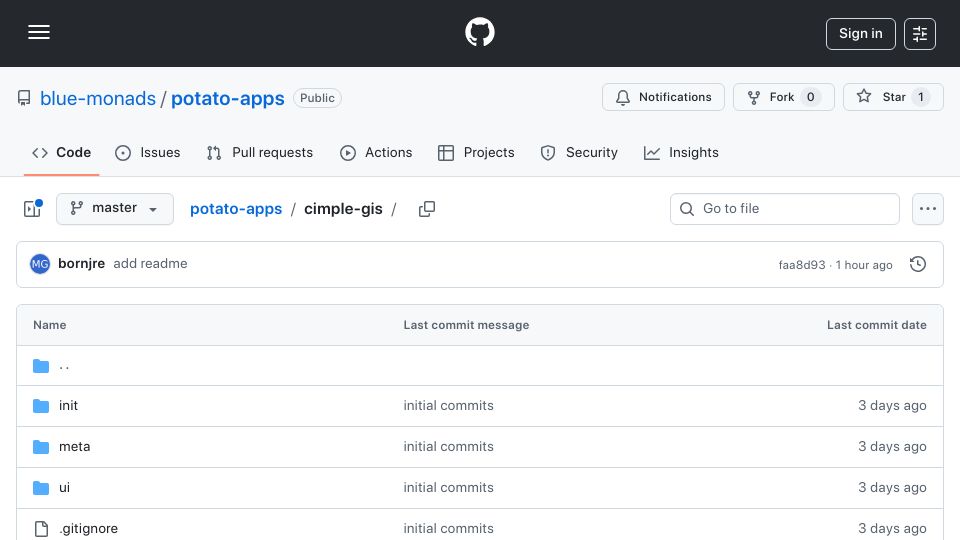View commit history clock icon
This screenshot has height=540, width=960.
(917, 264)
